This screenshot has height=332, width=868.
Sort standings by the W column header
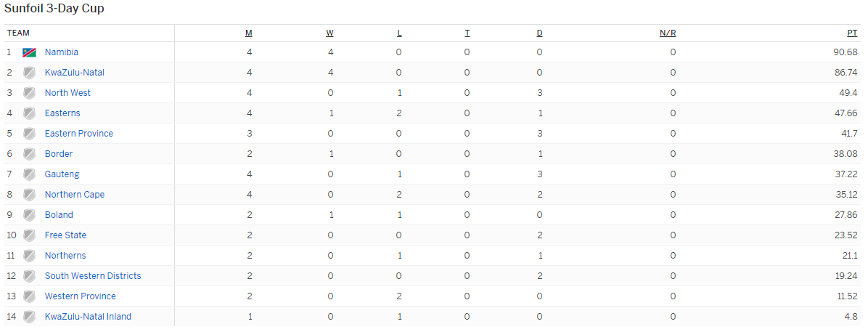click(329, 33)
